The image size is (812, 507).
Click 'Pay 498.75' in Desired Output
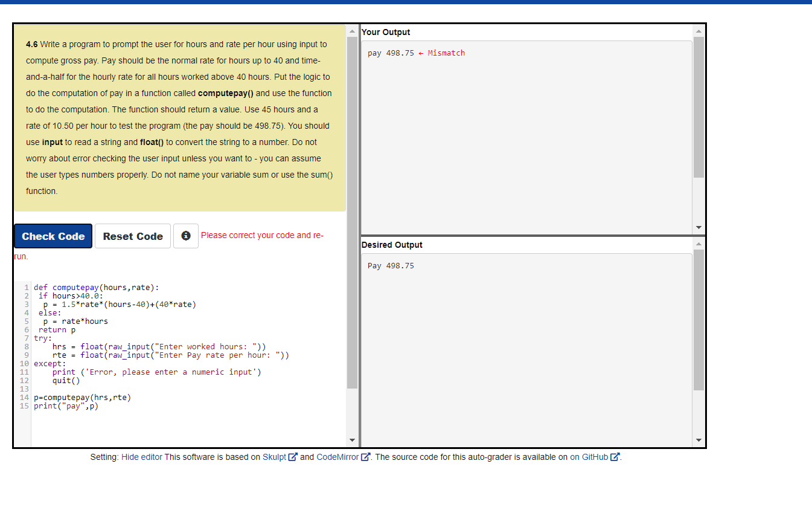pyautogui.click(x=391, y=266)
